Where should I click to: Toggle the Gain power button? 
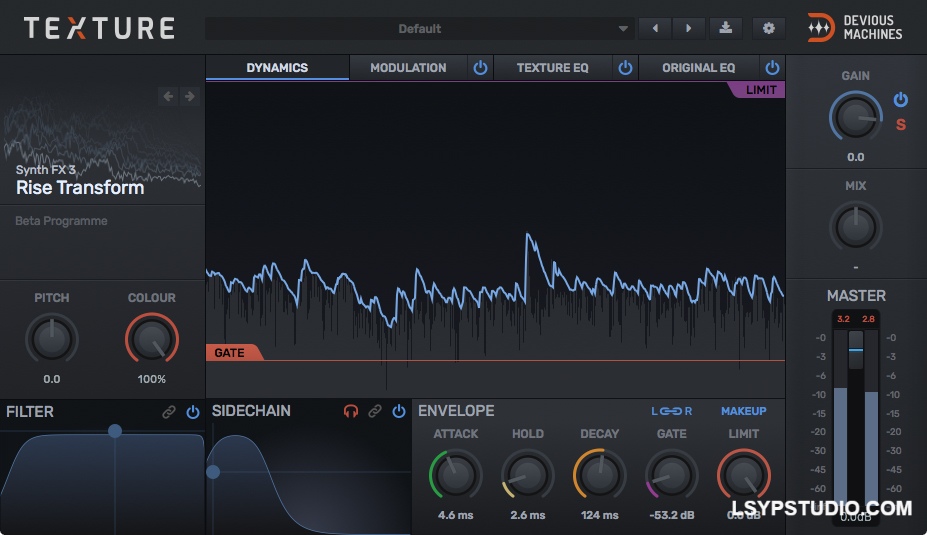click(x=900, y=99)
